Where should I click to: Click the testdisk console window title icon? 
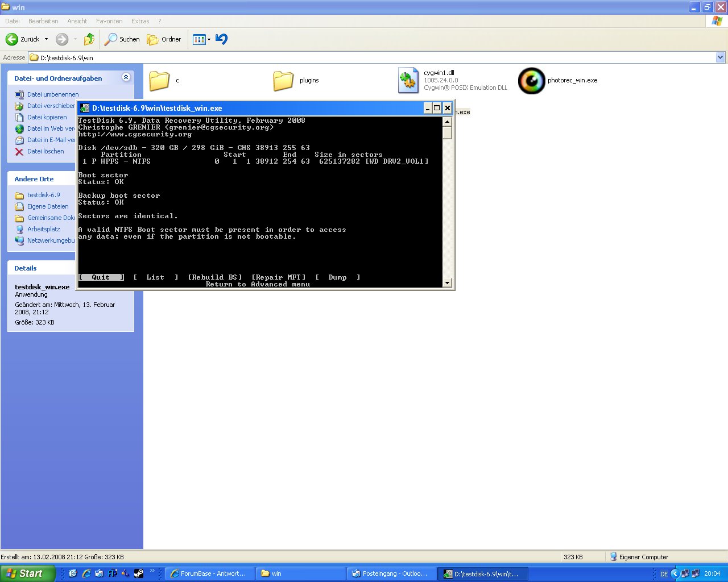pos(85,108)
